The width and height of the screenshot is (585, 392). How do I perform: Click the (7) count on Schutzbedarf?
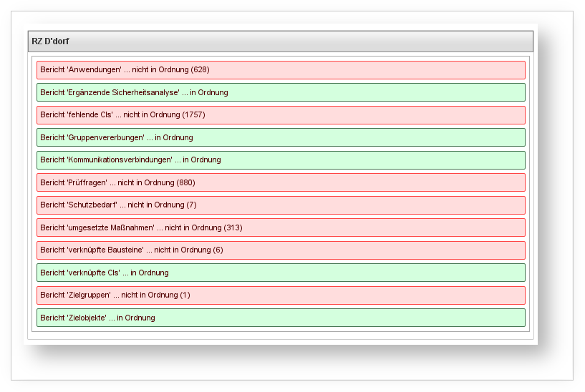point(191,205)
